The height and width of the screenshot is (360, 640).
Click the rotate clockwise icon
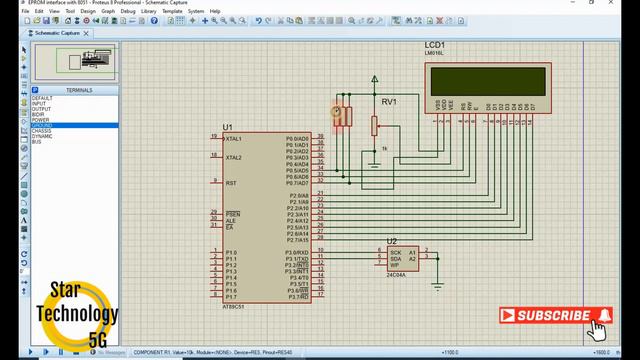click(x=24, y=254)
